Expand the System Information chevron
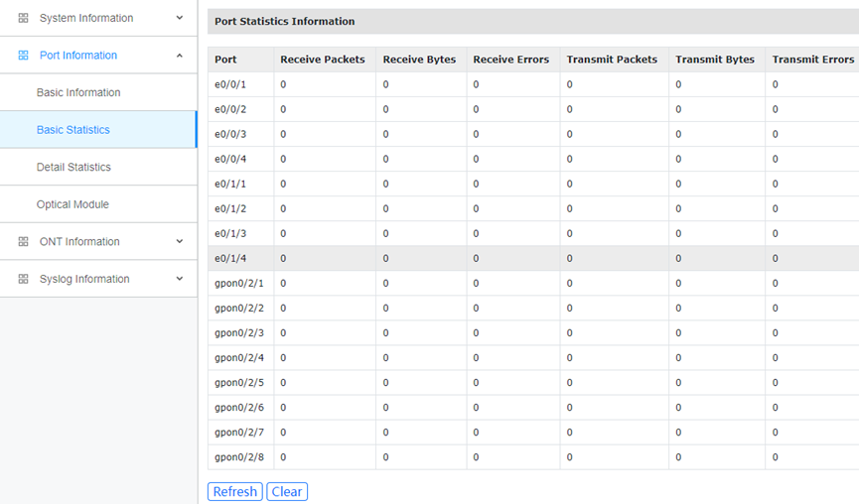This screenshot has width=859, height=504. coord(179,18)
